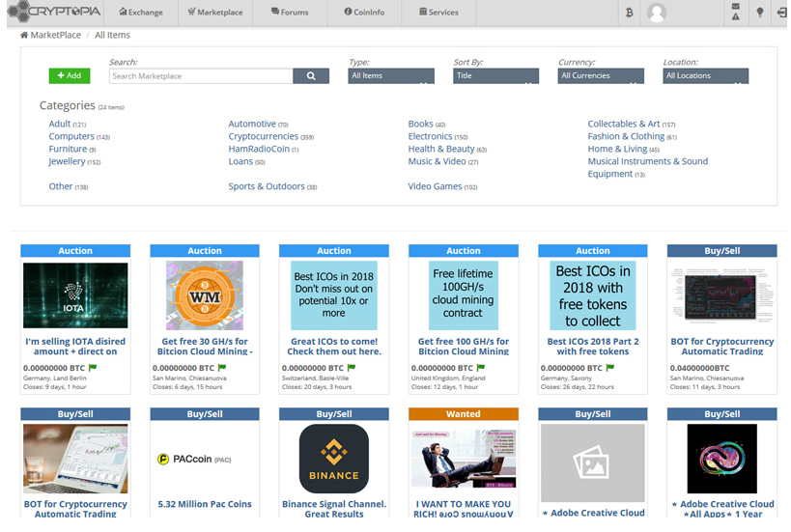The height and width of the screenshot is (532, 791).
Task: Open listing Binance Signal Channel
Action: click(x=334, y=508)
